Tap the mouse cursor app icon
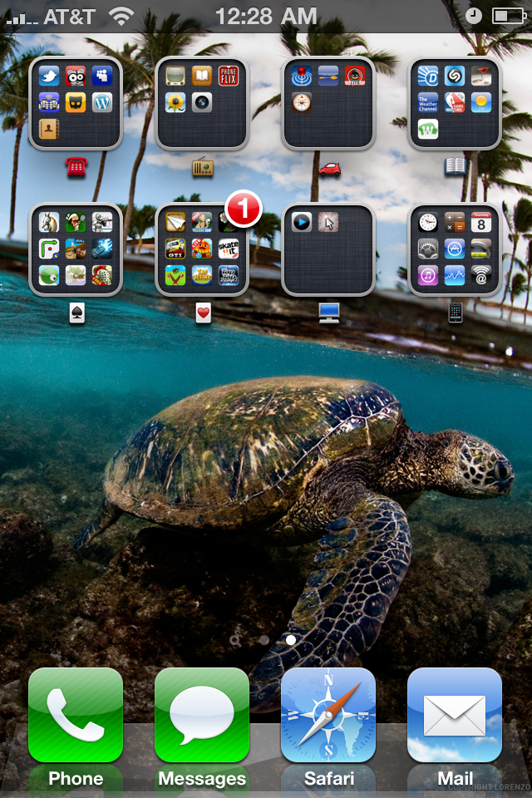 coord(328,223)
